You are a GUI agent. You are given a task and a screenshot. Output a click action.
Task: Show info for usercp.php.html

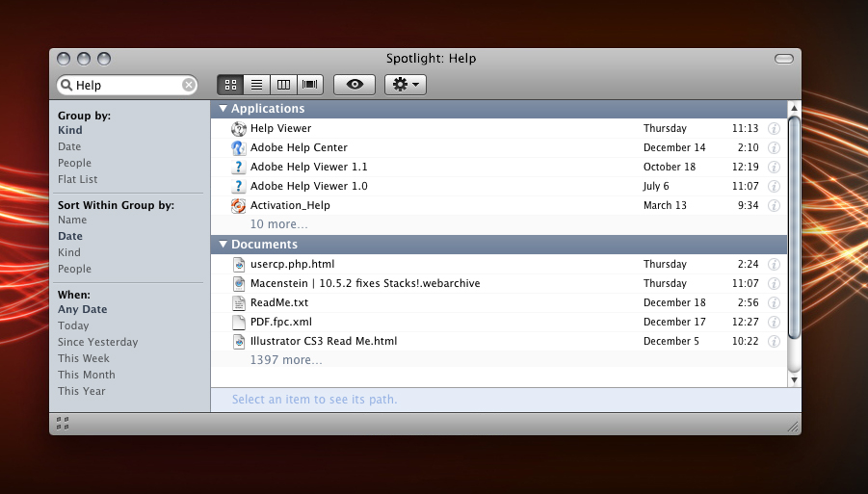(774, 265)
